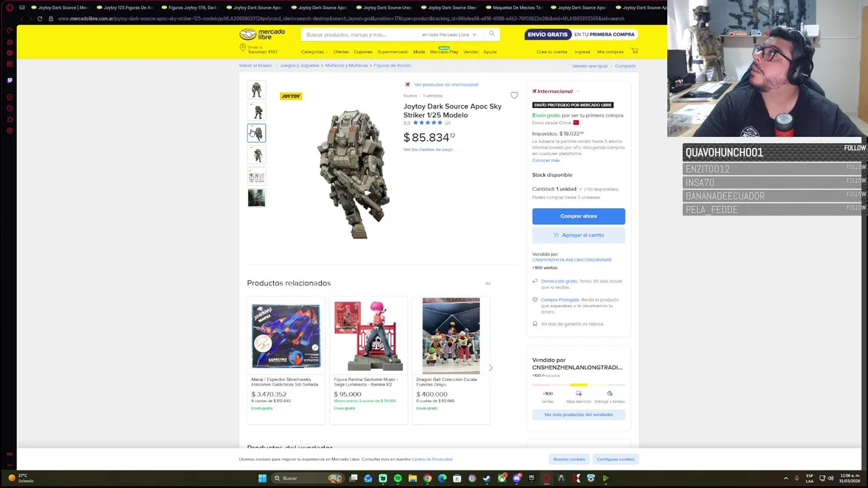Open 'Conocer más' customs link
Viewport: 868px width, 488px height.
click(546, 160)
